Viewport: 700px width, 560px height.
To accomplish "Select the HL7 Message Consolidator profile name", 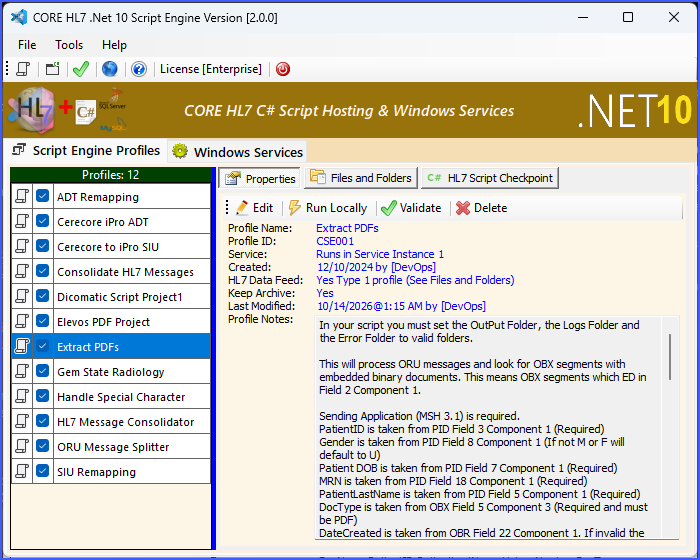I will [x=125, y=422].
